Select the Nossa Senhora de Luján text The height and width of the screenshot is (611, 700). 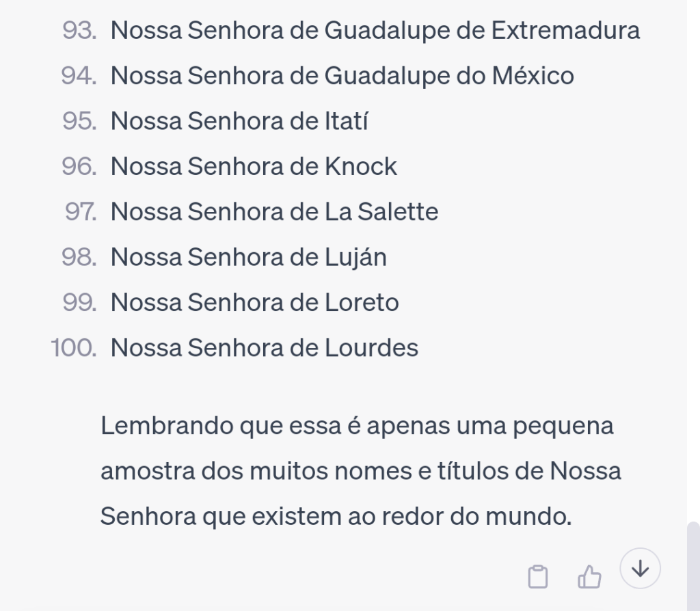249,257
